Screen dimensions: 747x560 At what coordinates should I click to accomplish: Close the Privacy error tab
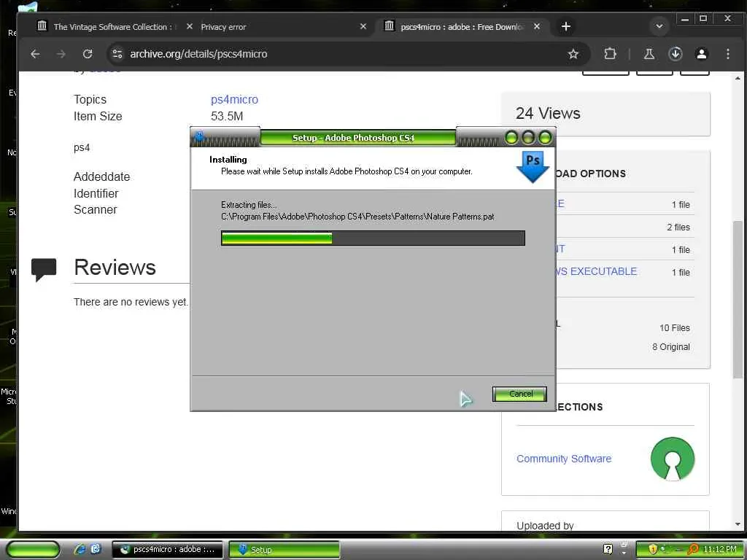pyautogui.click(x=363, y=27)
